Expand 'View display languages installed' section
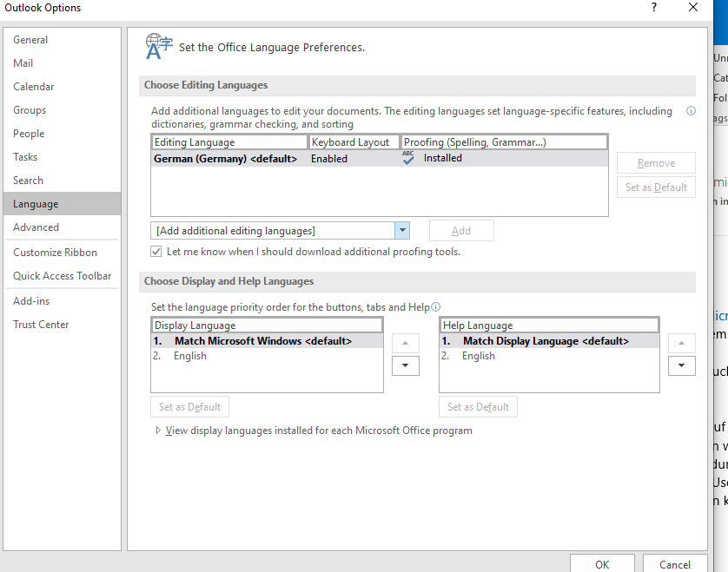 tap(158, 431)
